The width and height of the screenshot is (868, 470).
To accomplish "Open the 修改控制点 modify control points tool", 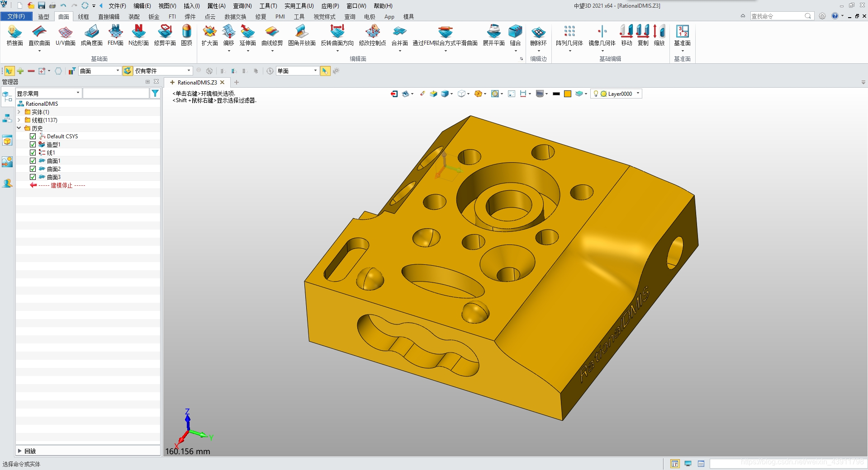I will pos(372,35).
